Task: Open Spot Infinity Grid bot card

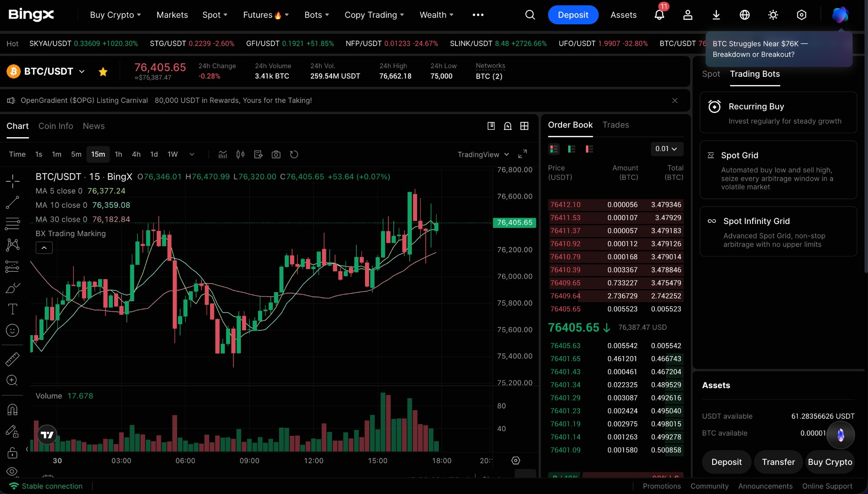Action: 778,232
